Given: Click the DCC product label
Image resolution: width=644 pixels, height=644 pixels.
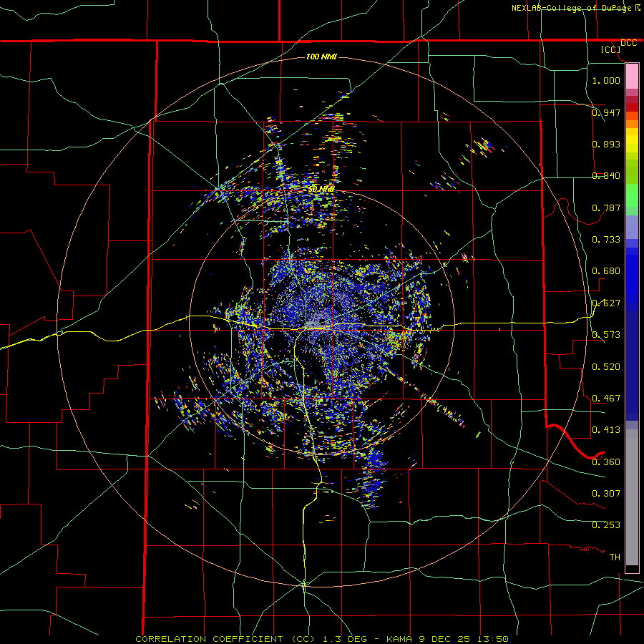Looking at the screenshot, I should pos(628,43).
